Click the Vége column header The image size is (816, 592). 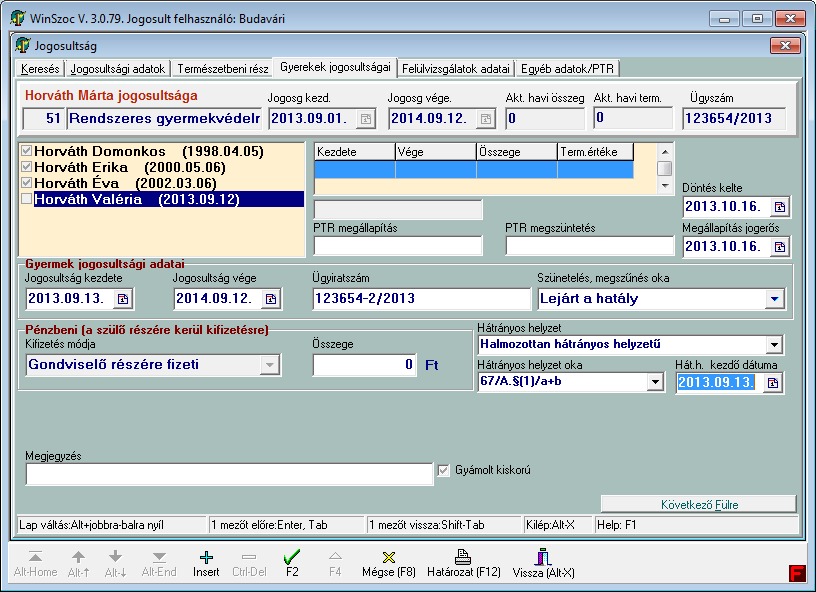click(x=436, y=152)
